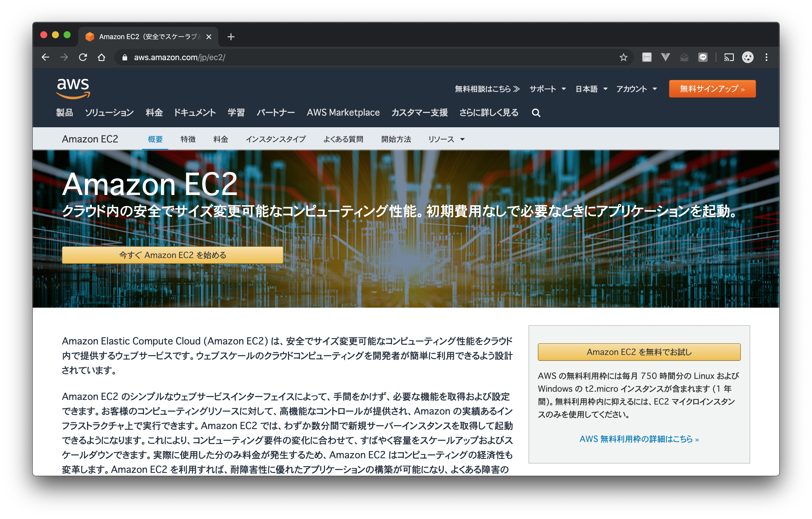This screenshot has width=812, height=519.
Task: Click Amazon EC2 を無料でお試し button
Action: pos(639,352)
